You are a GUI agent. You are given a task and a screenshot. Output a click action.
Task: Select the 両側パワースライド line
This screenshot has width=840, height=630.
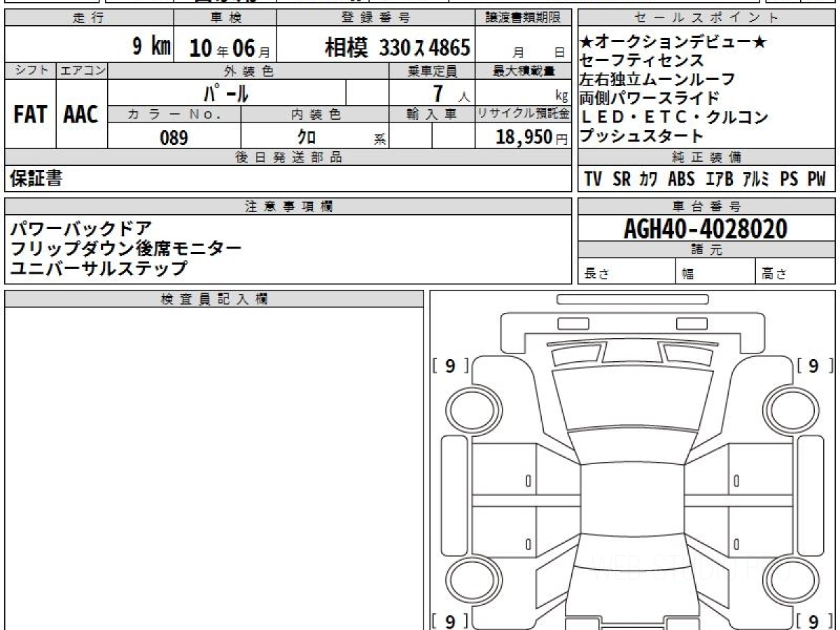pyautogui.click(x=649, y=99)
